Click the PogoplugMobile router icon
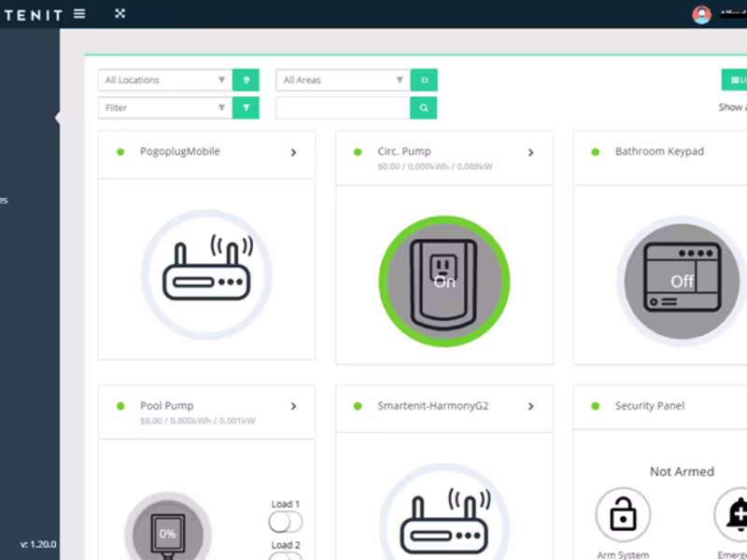Screen dimensions: 747x560 [x=206, y=274]
